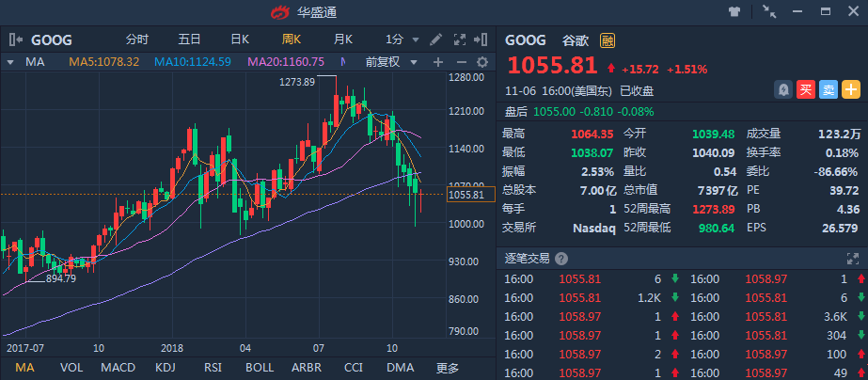Click the 3.6K volume trade entry
The width and height of the screenshot is (868, 380).
[835, 316]
